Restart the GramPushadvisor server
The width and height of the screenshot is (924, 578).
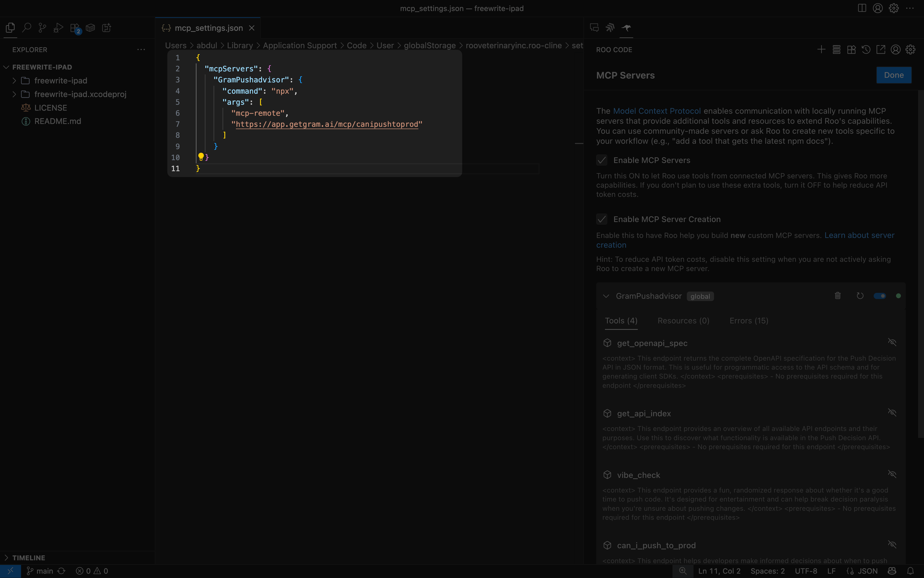coord(860,295)
